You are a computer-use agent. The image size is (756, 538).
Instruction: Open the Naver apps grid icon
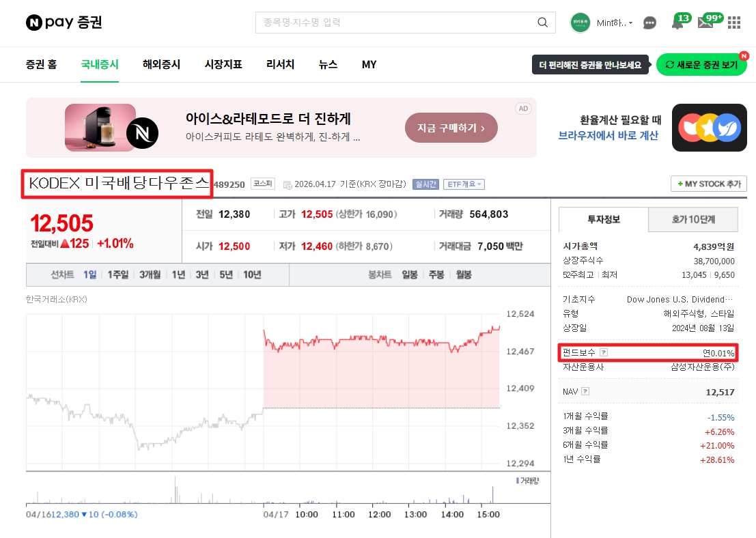pos(734,23)
